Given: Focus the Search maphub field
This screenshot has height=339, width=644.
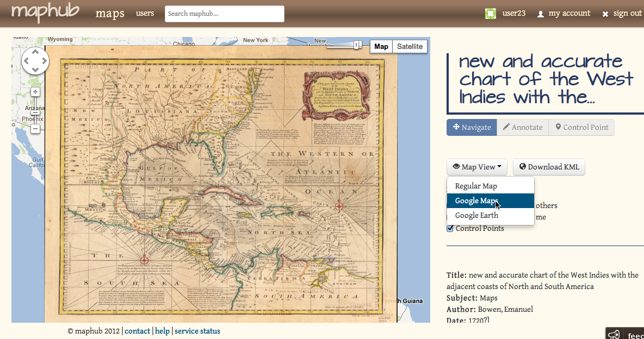Looking at the screenshot, I should tap(224, 14).
